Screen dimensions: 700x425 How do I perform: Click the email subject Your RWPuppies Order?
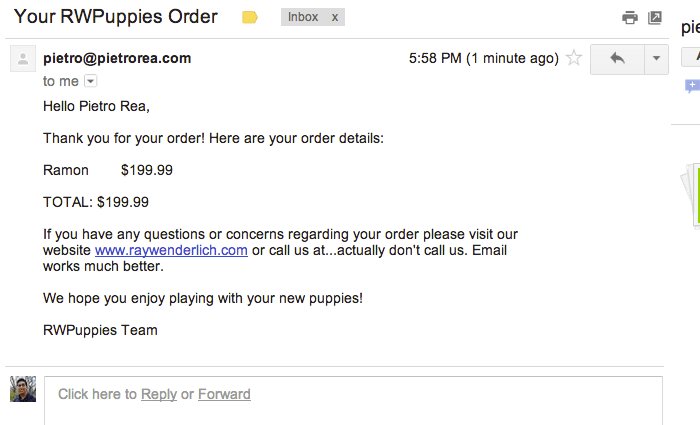116,17
